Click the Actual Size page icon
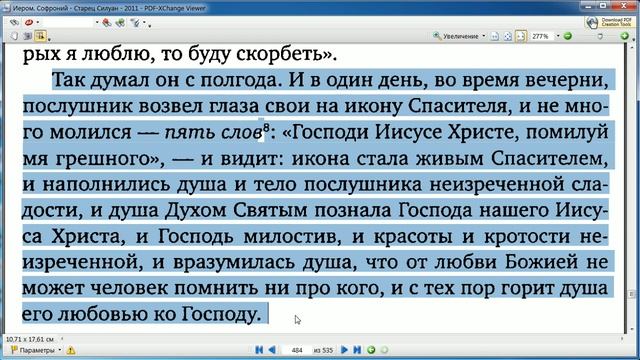The image size is (640, 360). [495, 36]
